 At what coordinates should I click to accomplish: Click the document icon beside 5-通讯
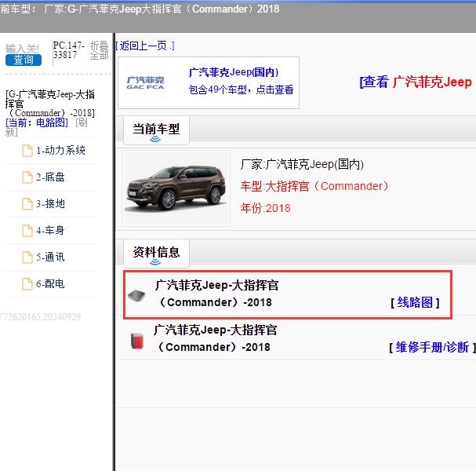tap(27, 257)
